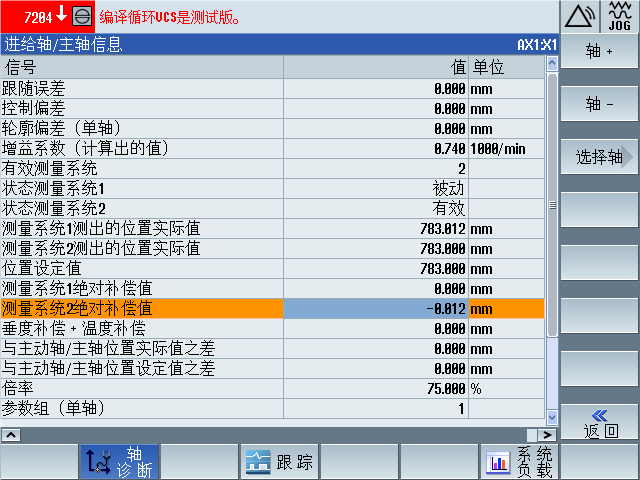Screen dimensions: 640x480
Task: Open the 系统负载 system load softkey
Action: pyautogui.click(x=519, y=461)
